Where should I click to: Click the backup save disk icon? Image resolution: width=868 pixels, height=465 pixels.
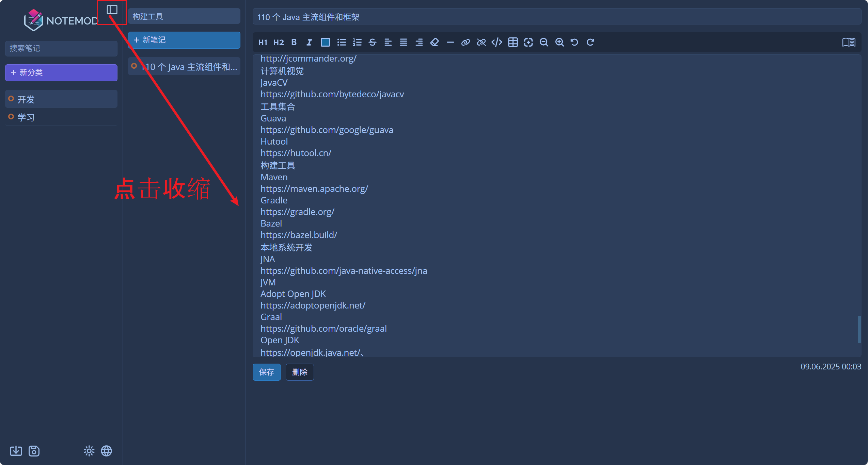(x=34, y=451)
